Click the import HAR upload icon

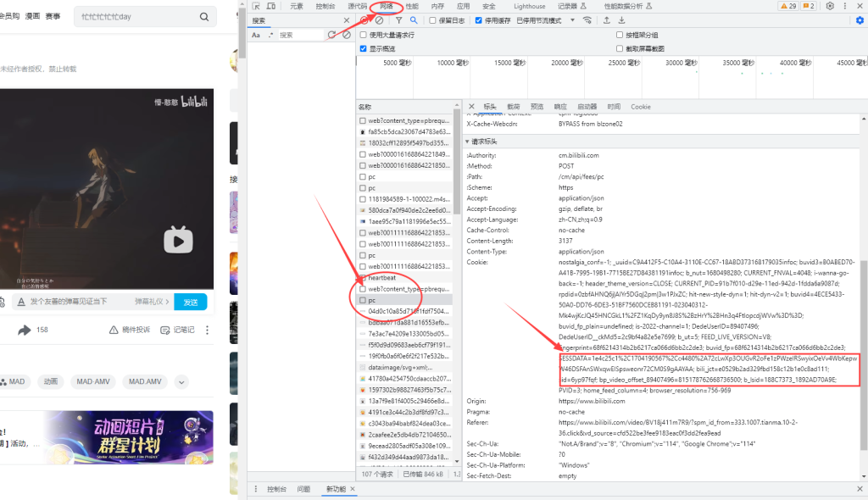(606, 20)
